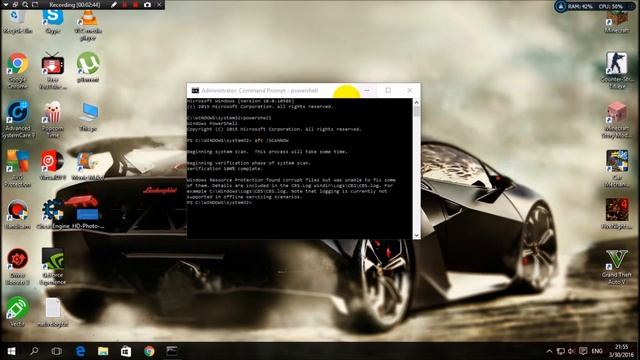Maximize the Command Prompt window

[x=388, y=90]
